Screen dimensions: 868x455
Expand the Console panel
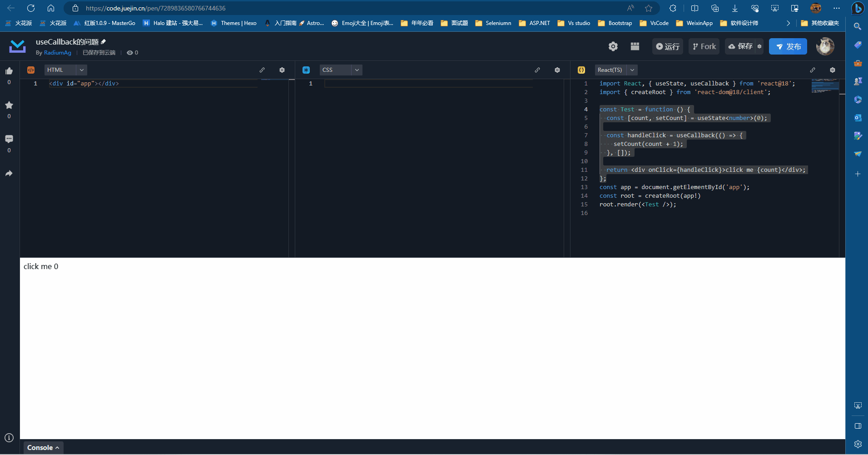click(x=44, y=448)
